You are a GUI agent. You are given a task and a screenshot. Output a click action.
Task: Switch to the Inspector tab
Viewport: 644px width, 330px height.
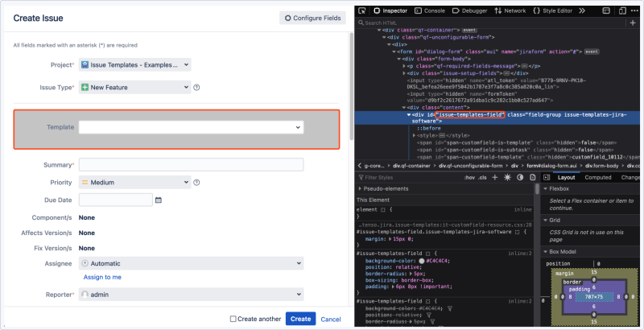coord(390,10)
